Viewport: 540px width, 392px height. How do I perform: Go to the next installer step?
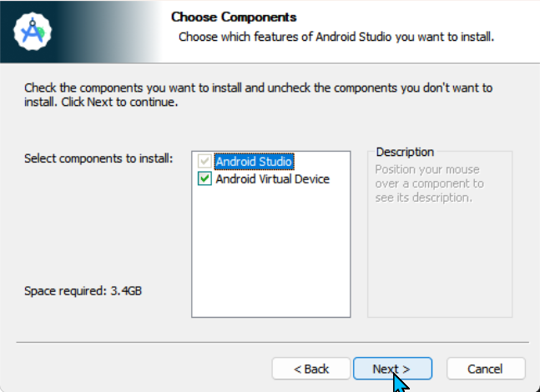392,369
